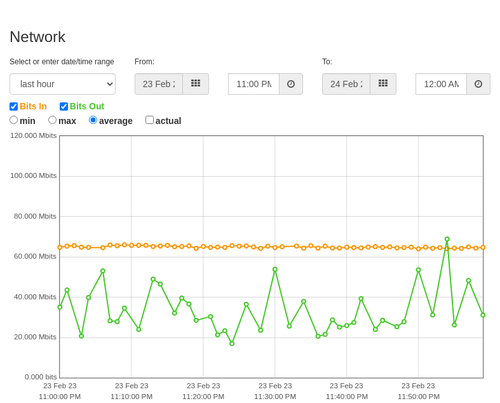This screenshot has height=403, width=500.
Task: Click the highest green Bits Out peak point
Action: (447, 239)
